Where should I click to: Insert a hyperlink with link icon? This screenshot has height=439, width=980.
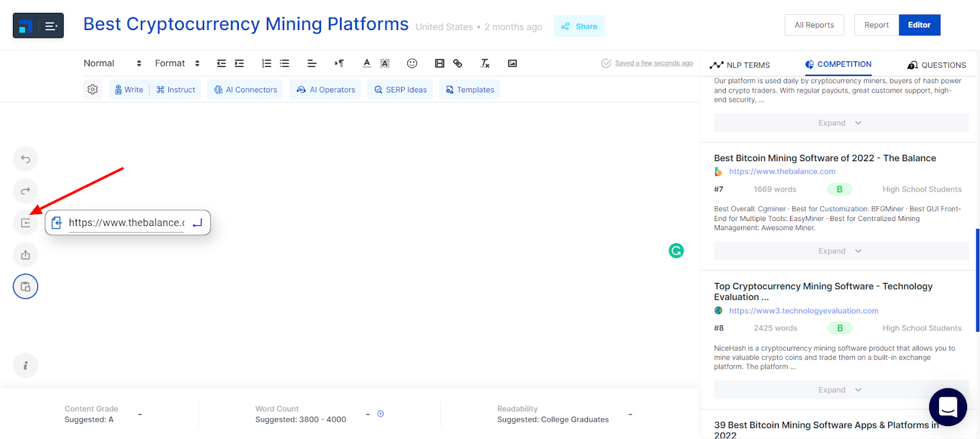click(x=458, y=63)
